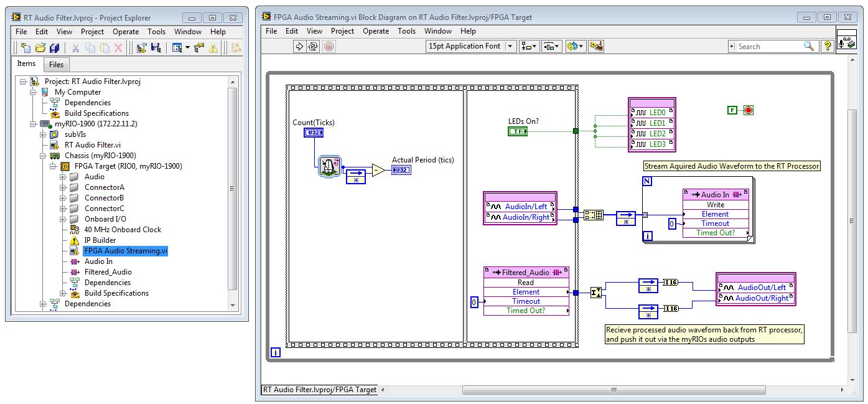Click New VI icon in Project Explorer toolbar
Viewport: 868px width, 404px height.
(x=25, y=47)
